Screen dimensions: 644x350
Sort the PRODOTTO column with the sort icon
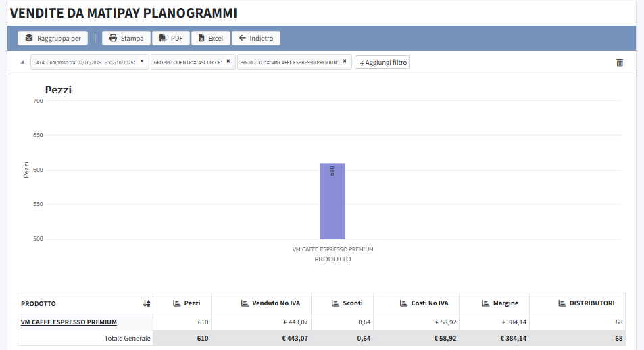click(x=147, y=303)
